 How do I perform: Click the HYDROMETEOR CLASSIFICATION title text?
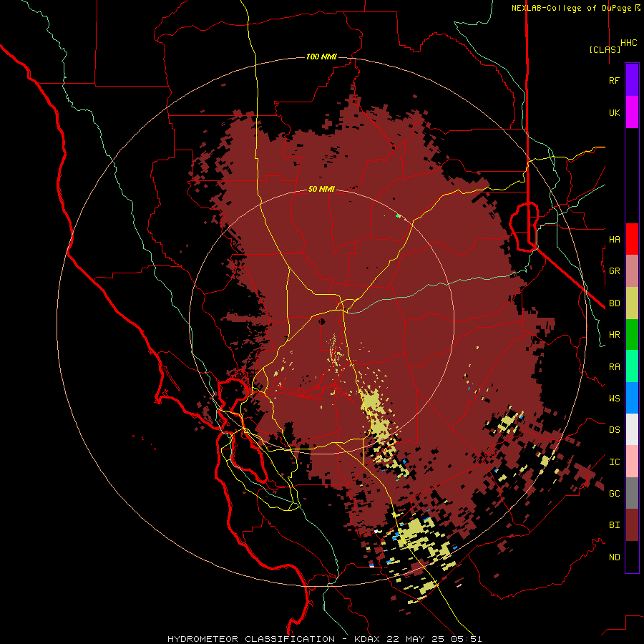[x=251, y=639]
